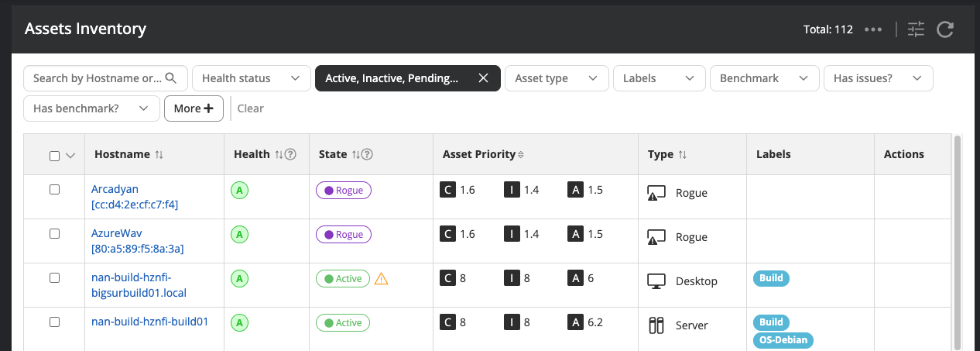Select the nan-build-hznfi-build01 row checkbox

54,322
